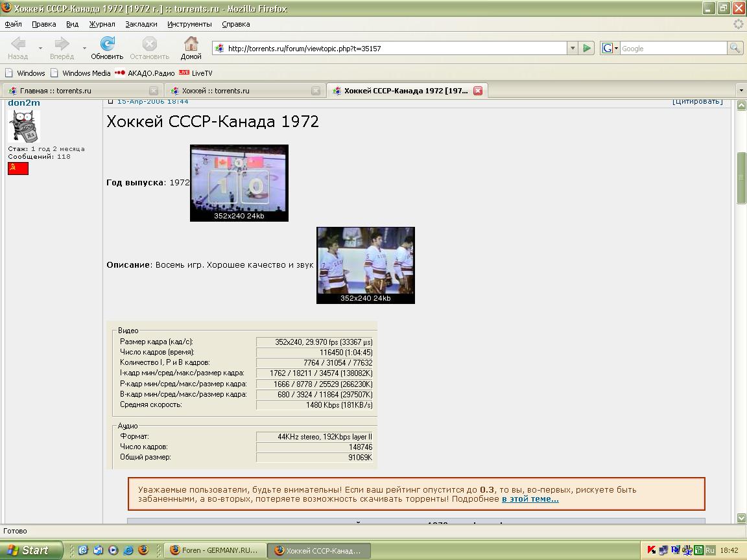Click the Back navigation arrow

[x=18, y=44]
